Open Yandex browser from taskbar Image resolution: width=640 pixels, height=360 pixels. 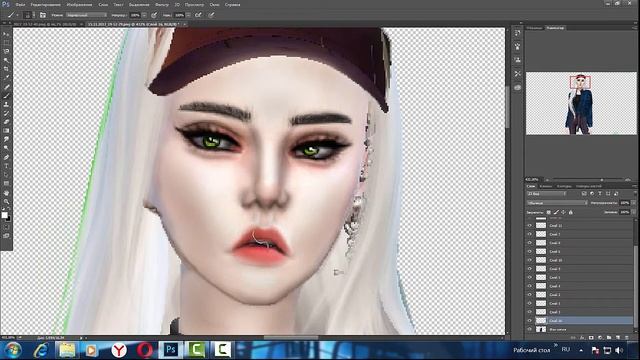(x=119, y=350)
